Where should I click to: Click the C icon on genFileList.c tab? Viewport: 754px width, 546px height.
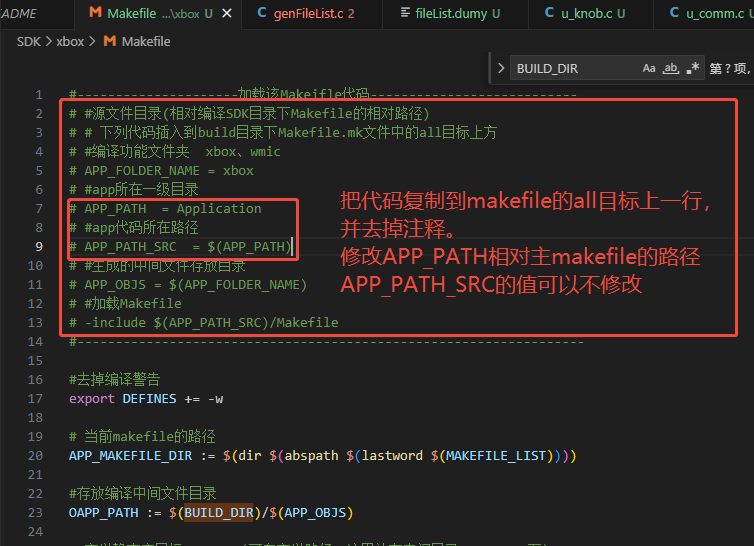[x=262, y=13]
